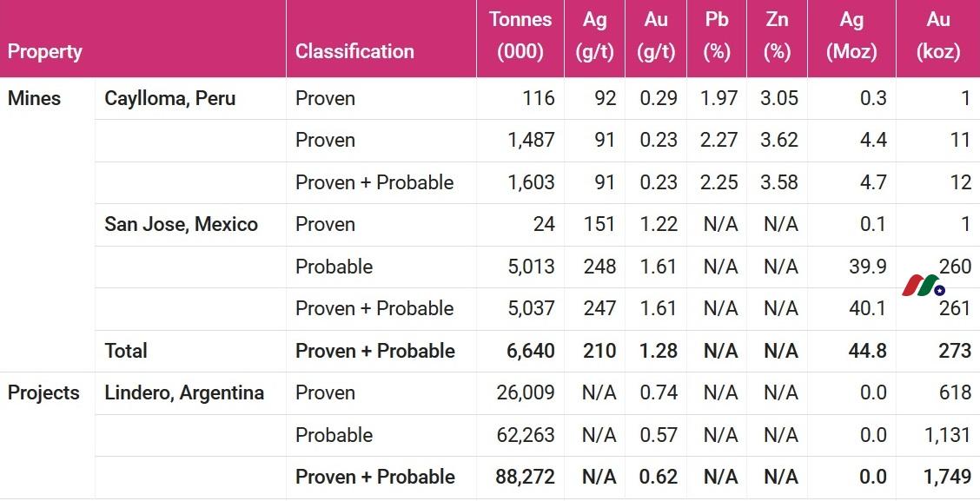Select the Mines row label

point(35,98)
